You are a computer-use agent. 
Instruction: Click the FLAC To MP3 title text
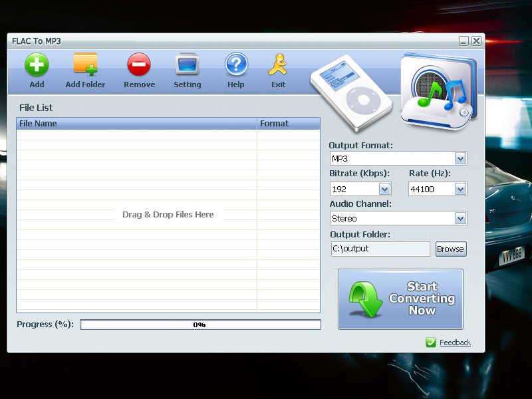point(37,41)
